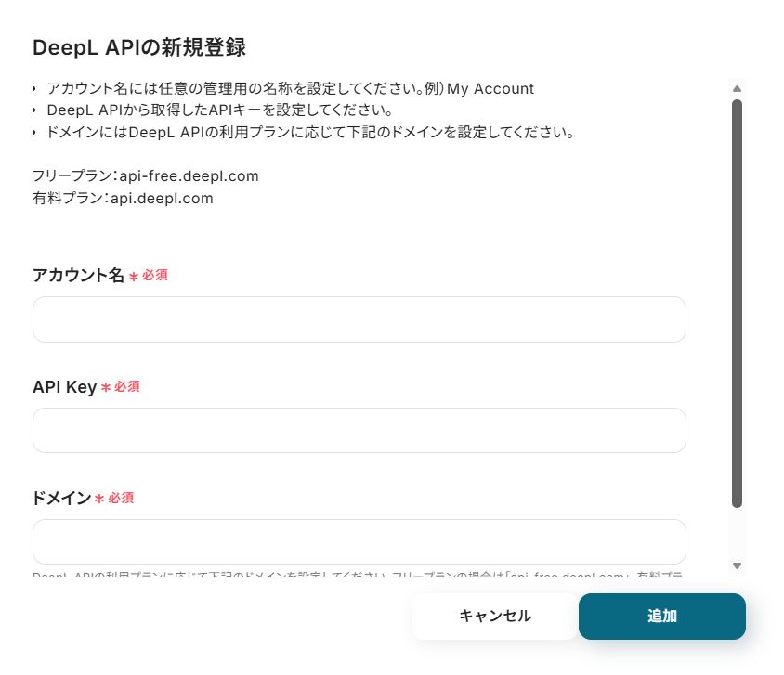Click the helper text under ドメイン field
This screenshot has width=784, height=675.
pyautogui.click(x=359, y=576)
